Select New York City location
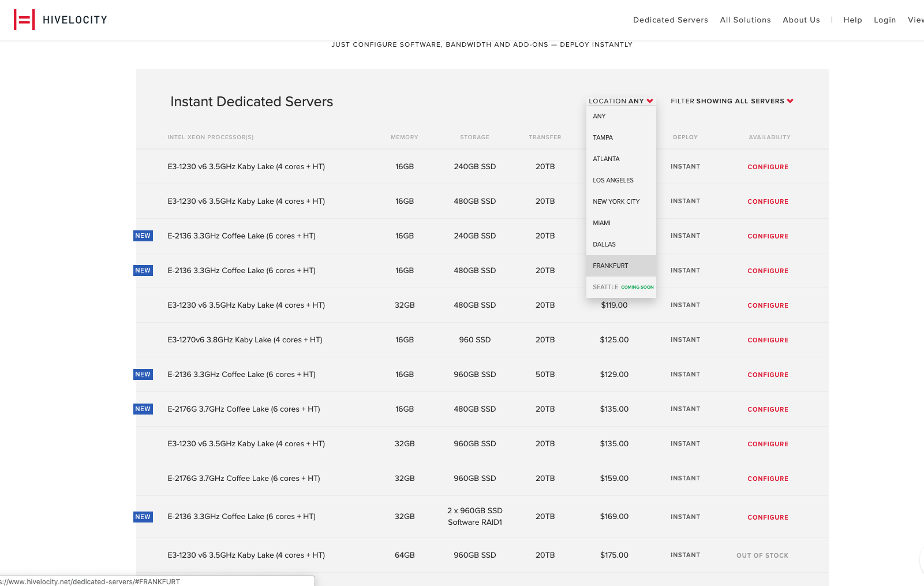Screen dimensions: 924x586 621,201
